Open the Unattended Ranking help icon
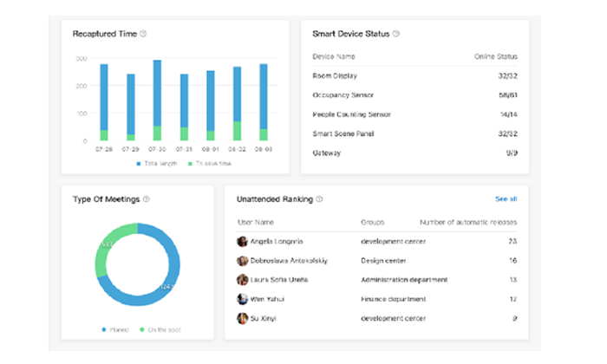 (319, 199)
